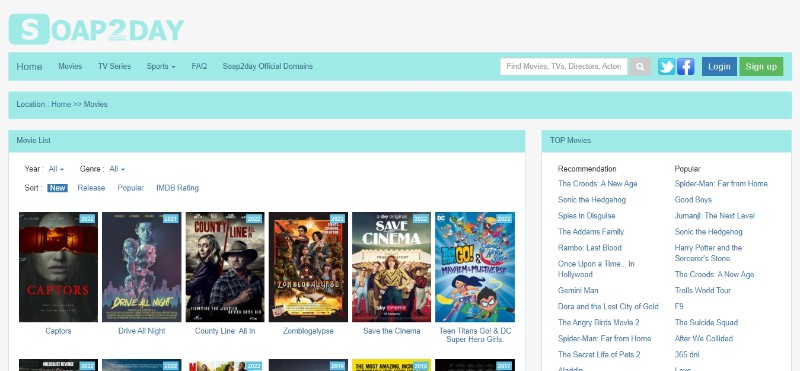The image size is (800, 371).
Task: Go to the FAQ page
Action: 199,66
